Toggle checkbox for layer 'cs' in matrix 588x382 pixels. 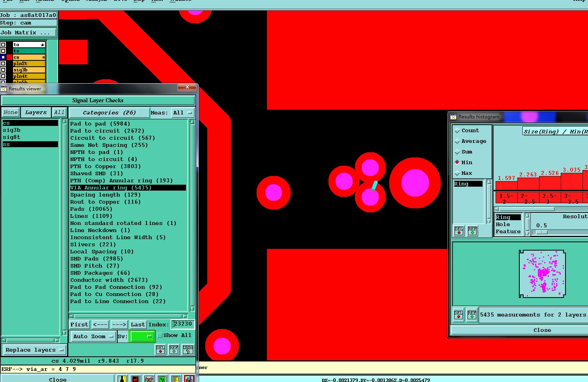3,57
